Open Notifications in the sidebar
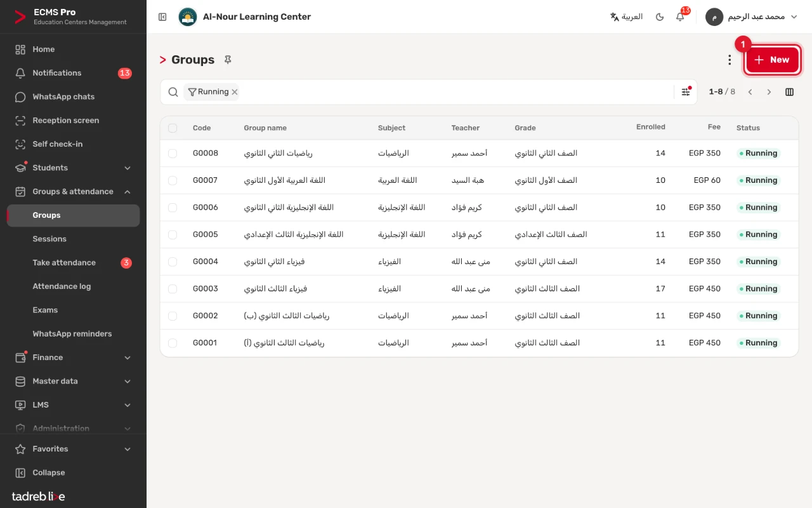The height and width of the screenshot is (508, 812). (x=73, y=73)
